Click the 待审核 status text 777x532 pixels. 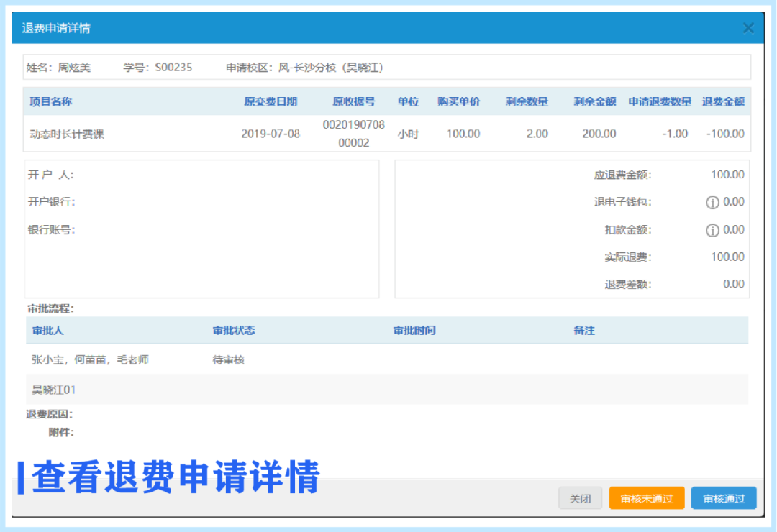click(229, 359)
